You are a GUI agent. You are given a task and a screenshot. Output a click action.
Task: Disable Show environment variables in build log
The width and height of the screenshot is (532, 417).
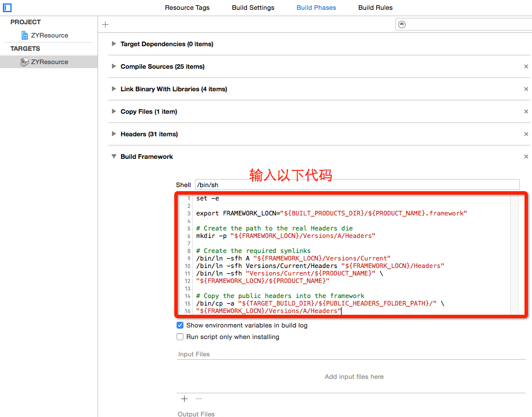coord(180,325)
